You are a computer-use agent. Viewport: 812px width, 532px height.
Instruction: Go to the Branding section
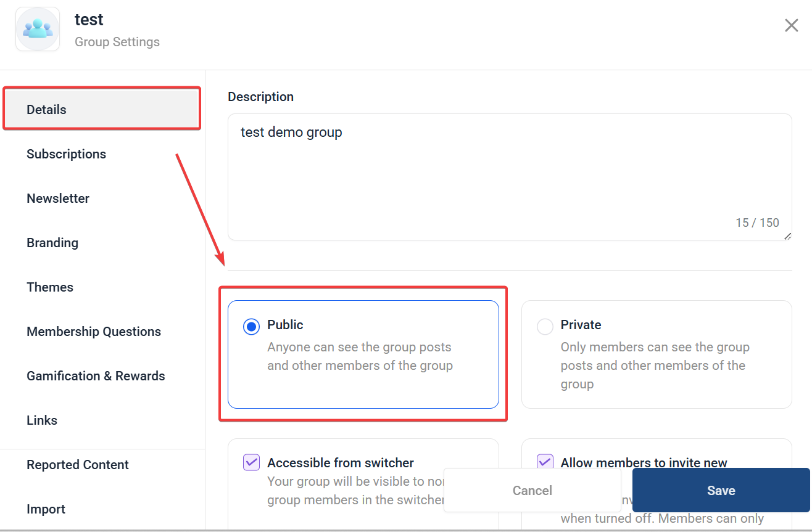tap(52, 243)
